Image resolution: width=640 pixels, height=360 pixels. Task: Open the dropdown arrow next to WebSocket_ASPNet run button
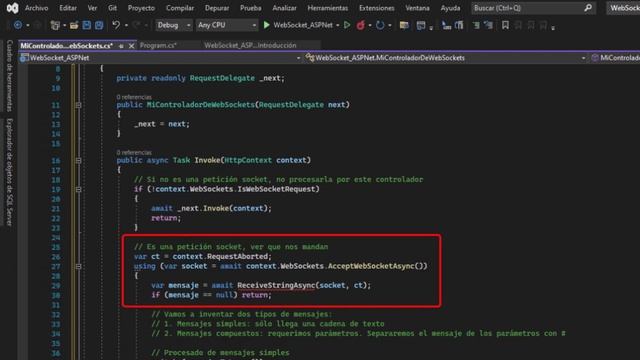(x=338, y=25)
